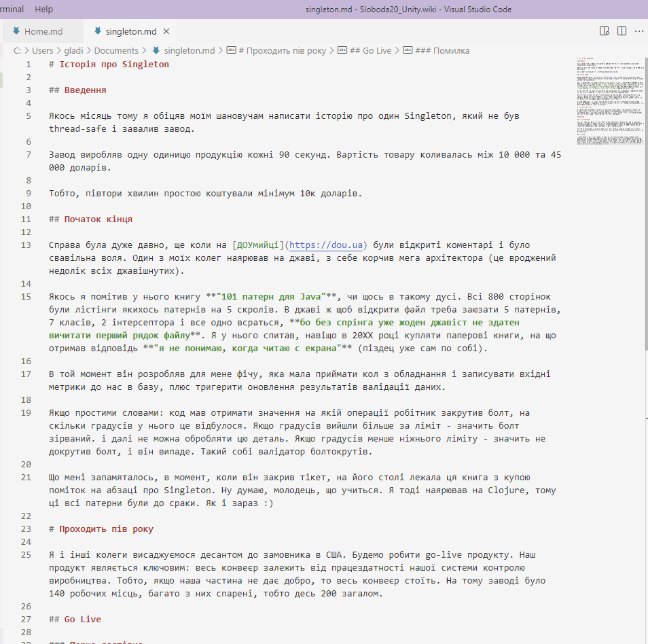The width and height of the screenshot is (648, 644).
Task: Click the symbol icon before '### Помилка' breadcrumb
Action: click(408, 50)
